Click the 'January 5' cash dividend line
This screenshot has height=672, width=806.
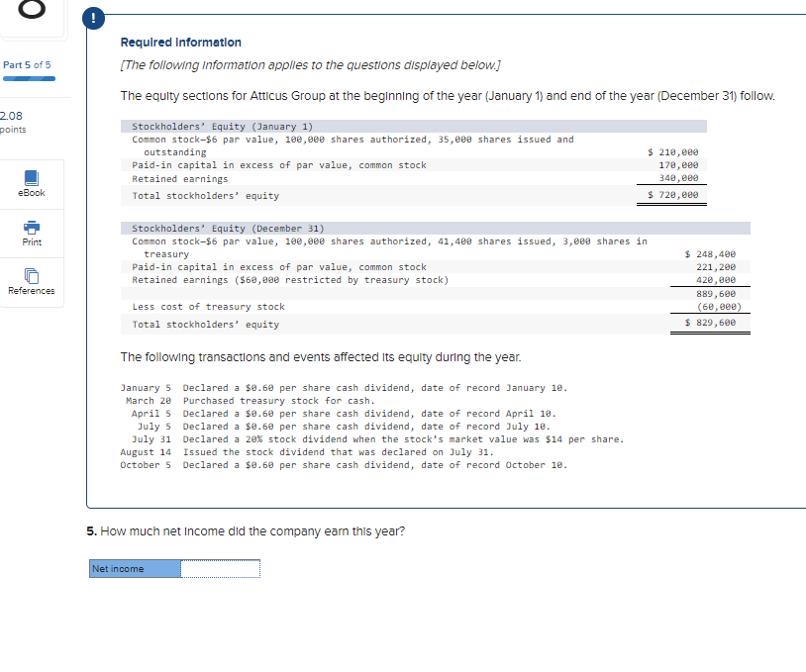point(344,388)
